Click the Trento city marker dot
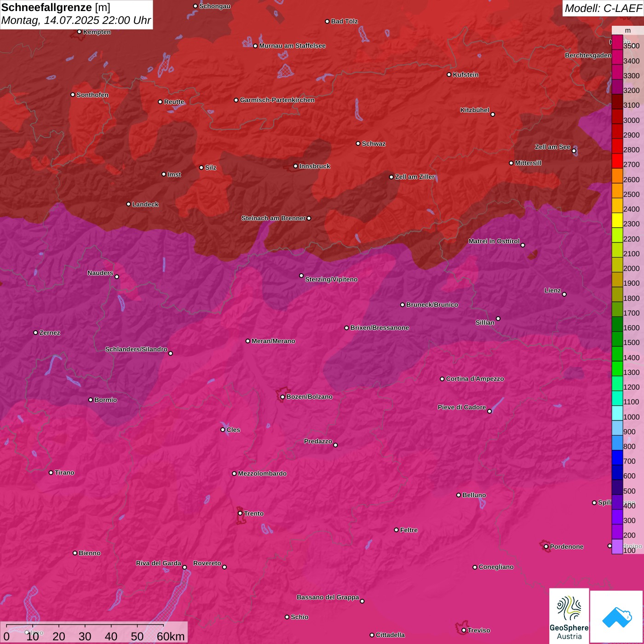The width and height of the screenshot is (644, 644). click(x=240, y=513)
